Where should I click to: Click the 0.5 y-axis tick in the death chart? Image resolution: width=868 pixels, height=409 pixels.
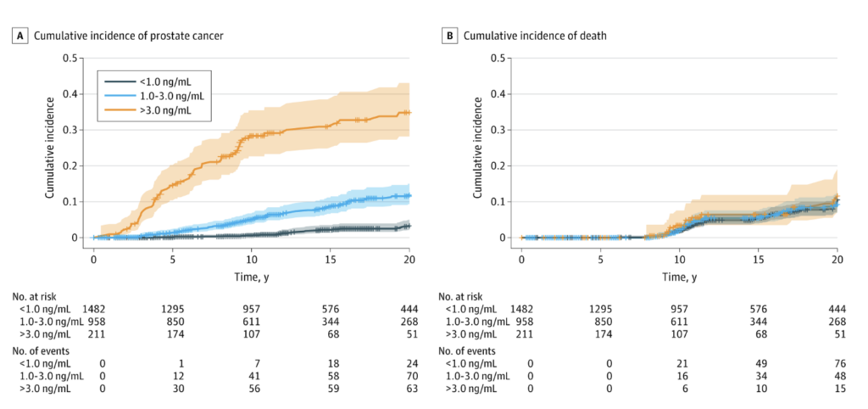point(502,58)
